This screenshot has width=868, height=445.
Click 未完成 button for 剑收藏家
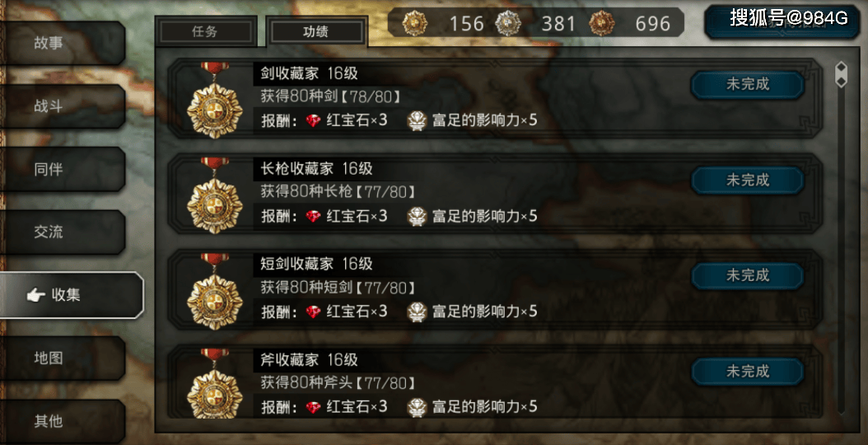coord(747,85)
